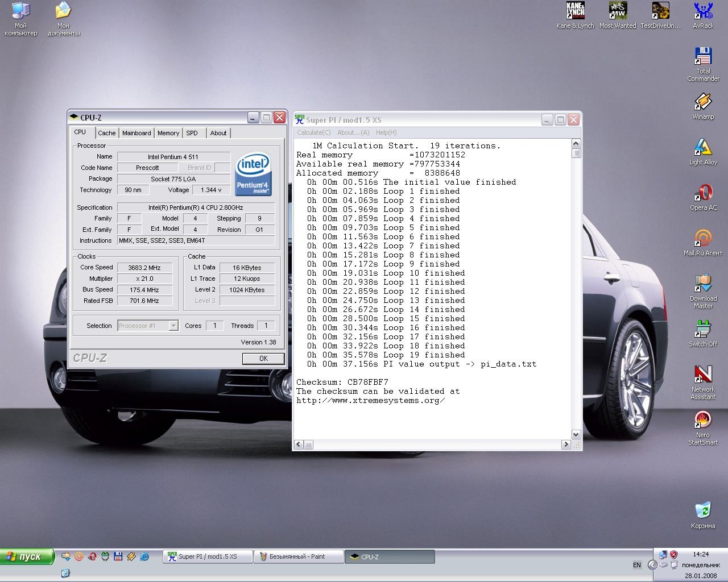Open the AvRack desktop icon
The width and height of the screenshot is (728, 582).
[703, 15]
